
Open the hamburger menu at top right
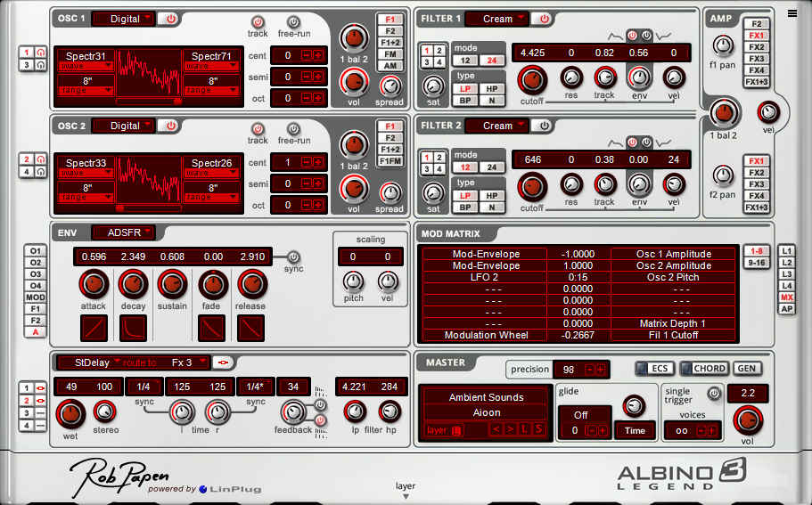point(792,12)
